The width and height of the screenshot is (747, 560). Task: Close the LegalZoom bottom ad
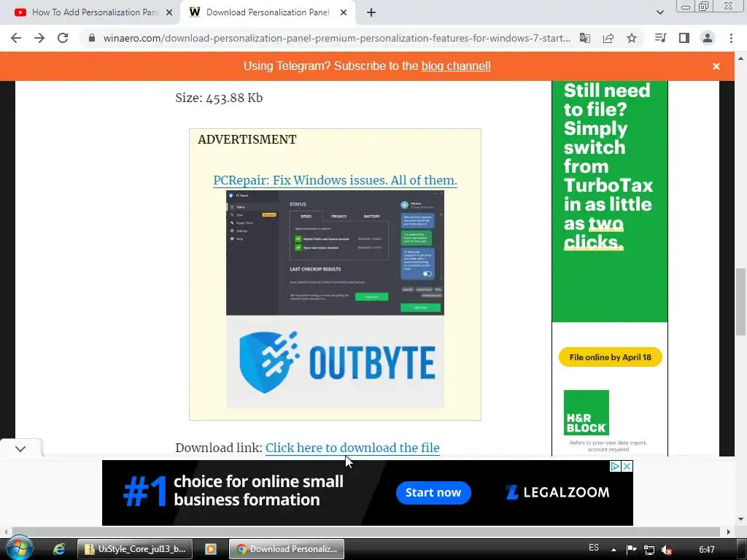[627, 466]
